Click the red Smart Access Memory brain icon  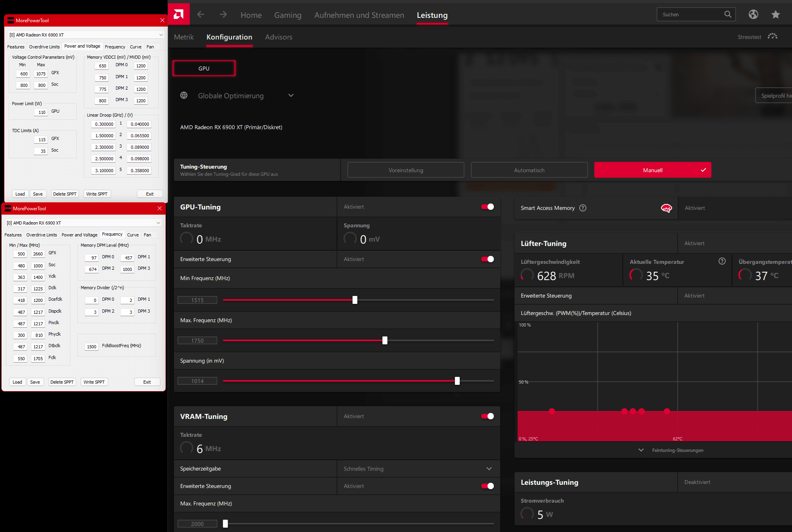click(x=666, y=208)
